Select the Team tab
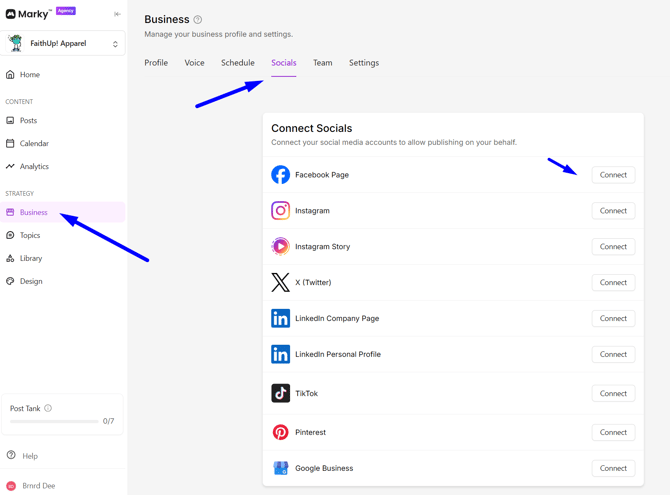Image resolution: width=670 pixels, height=495 pixels. 322,63
